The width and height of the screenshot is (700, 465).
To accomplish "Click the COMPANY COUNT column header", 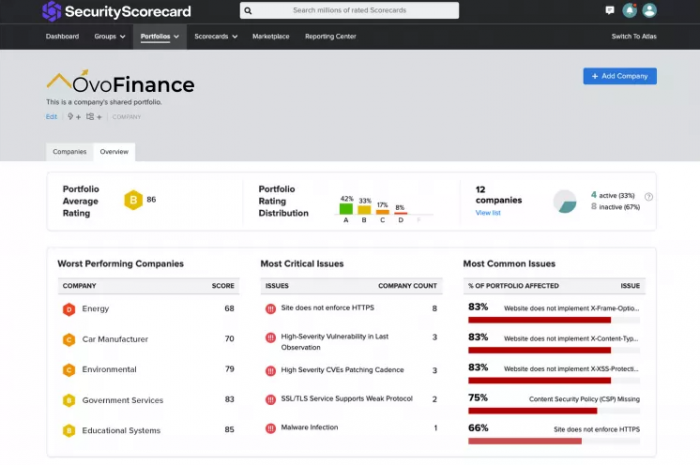I will click(x=407, y=286).
